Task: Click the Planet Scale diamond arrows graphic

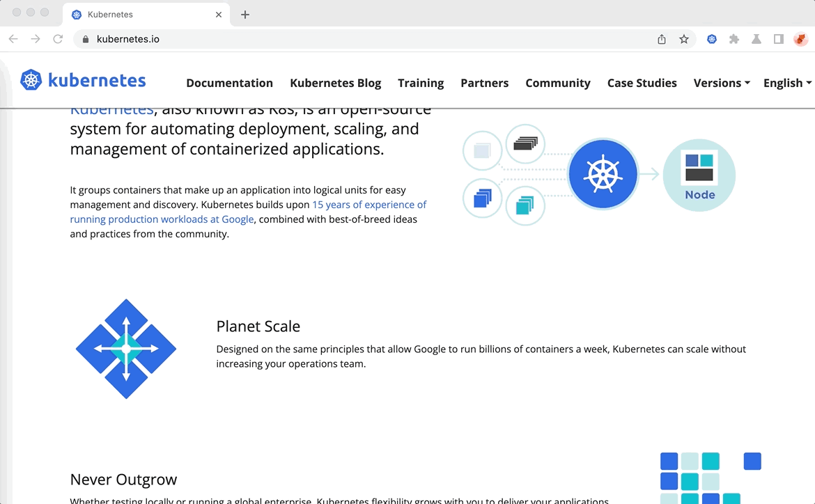Action: [x=126, y=349]
